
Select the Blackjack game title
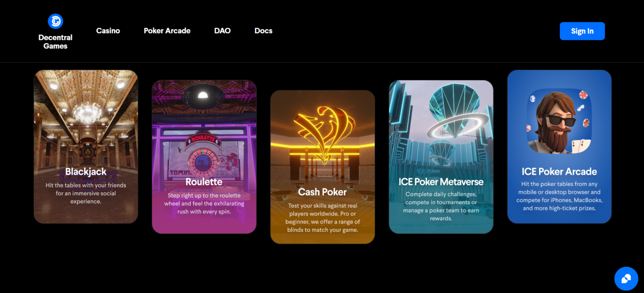pyautogui.click(x=86, y=172)
